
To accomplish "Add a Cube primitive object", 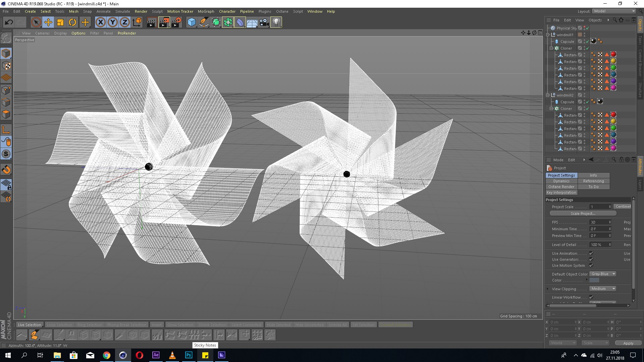I will point(192,22).
